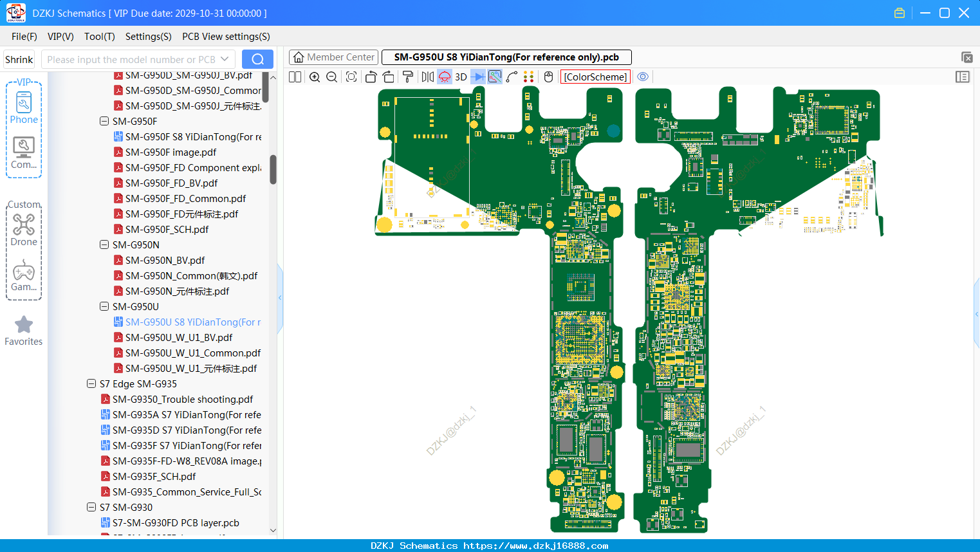Select the Phone category icon
Image resolution: width=980 pixels, height=552 pixels.
pyautogui.click(x=24, y=108)
